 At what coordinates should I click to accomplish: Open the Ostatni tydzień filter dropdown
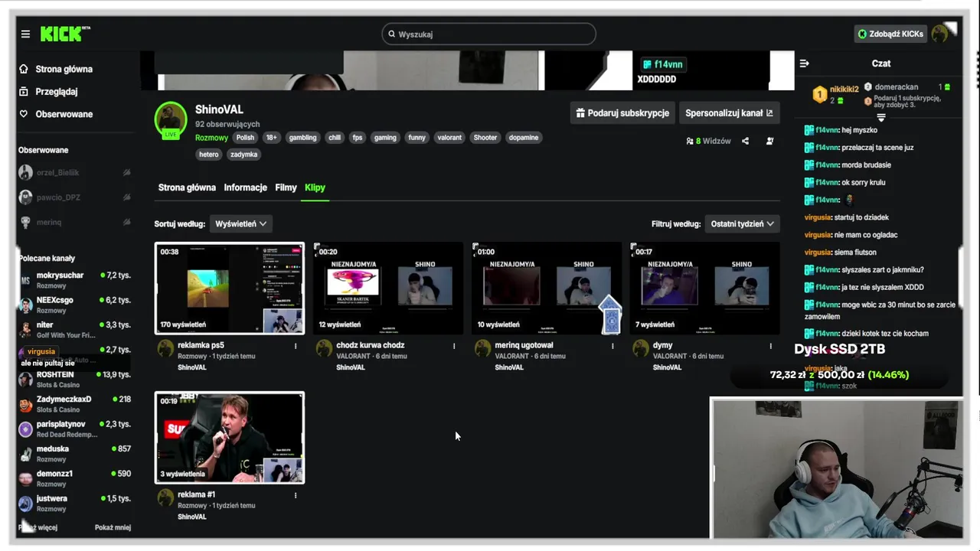(x=742, y=223)
